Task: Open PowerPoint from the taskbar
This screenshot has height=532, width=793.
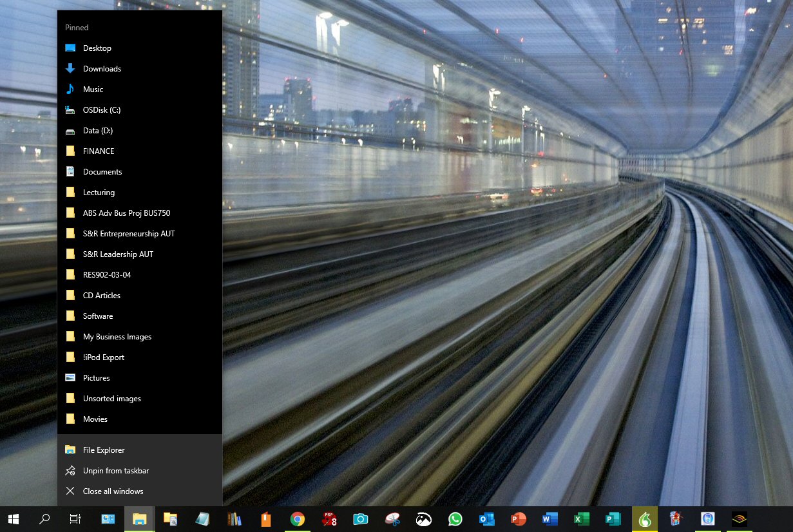Action: click(518, 519)
